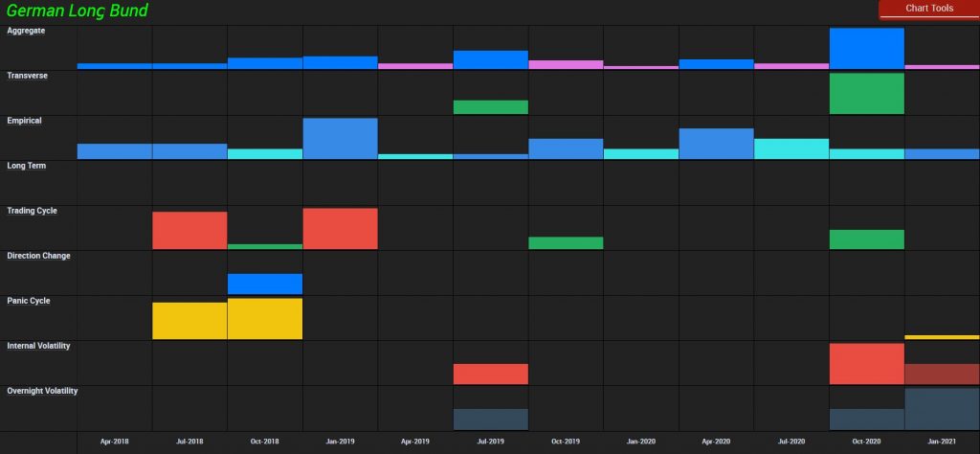This screenshot has width=980, height=454.
Task: Click the green Trading Cycle bar for Oct-2020
Action: click(x=866, y=239)
